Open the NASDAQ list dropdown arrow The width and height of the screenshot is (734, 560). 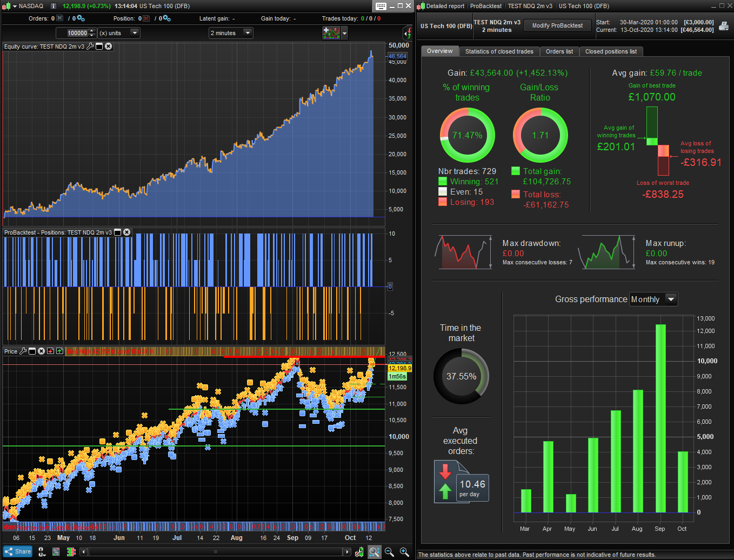pyautogui.click(x=15, y=6)
